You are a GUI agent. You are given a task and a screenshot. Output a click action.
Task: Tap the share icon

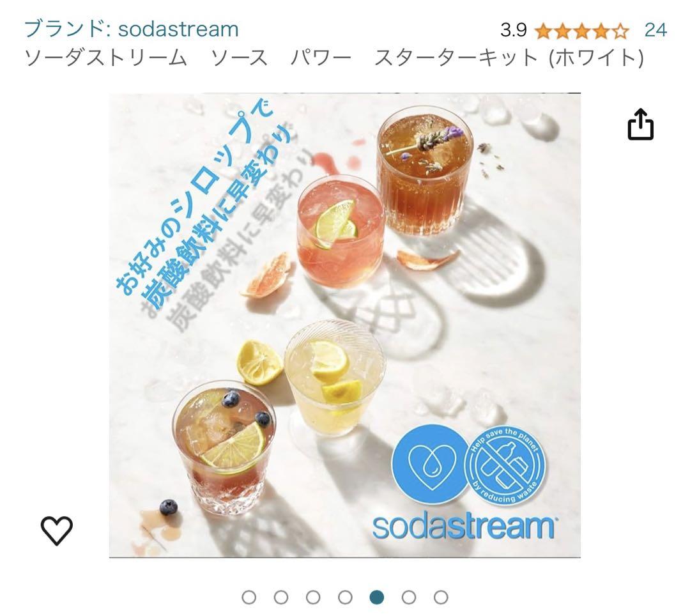coord(640,125)
